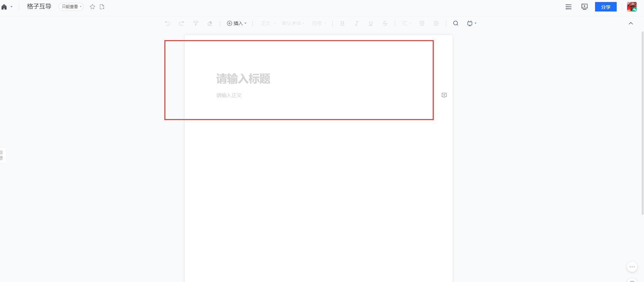Screen dimensions: 644x282
Task: Click the undo arrow icon
Action: 167,23
